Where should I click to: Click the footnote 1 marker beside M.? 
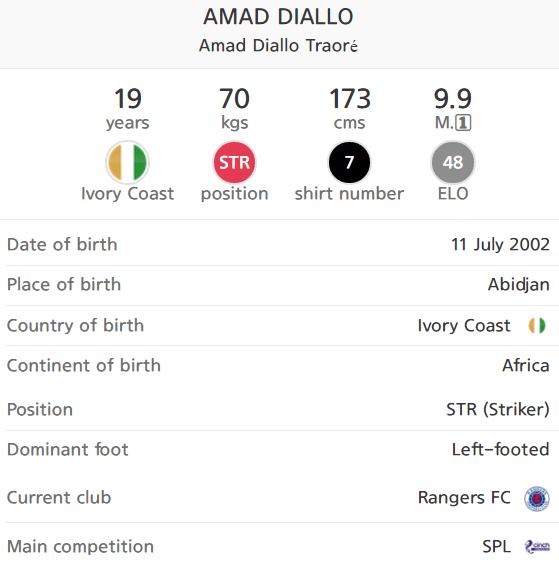[463, 123]
